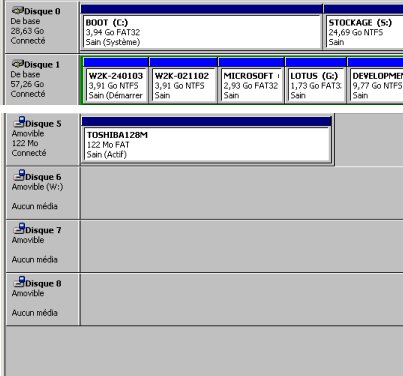Click the Disque 0 hard drive icon
The height and width of the screenshot is (376, 403).
coord(18,11)
